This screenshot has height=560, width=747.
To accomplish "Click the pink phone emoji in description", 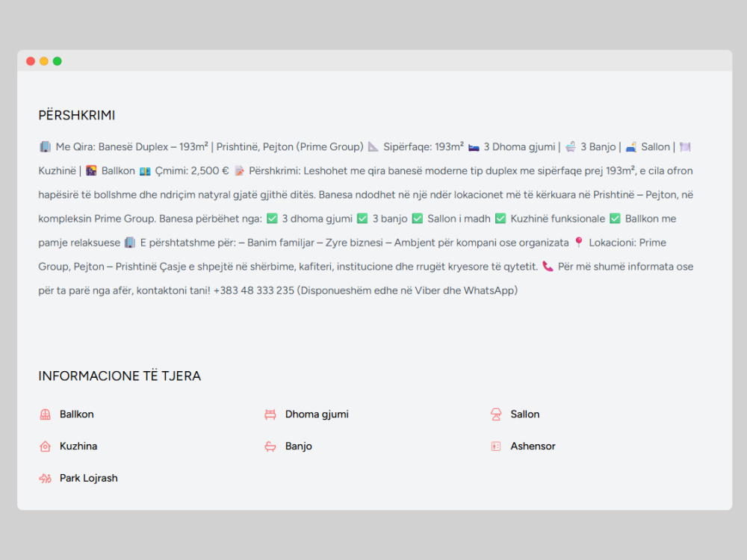I will coord(548,267).
